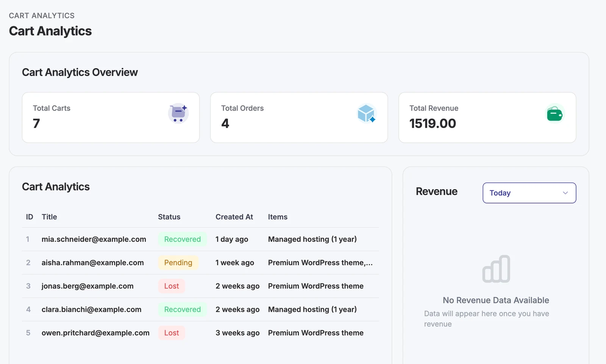
Task: Select the aisha.rahman@example.com cart title
Action: (93, 263)
